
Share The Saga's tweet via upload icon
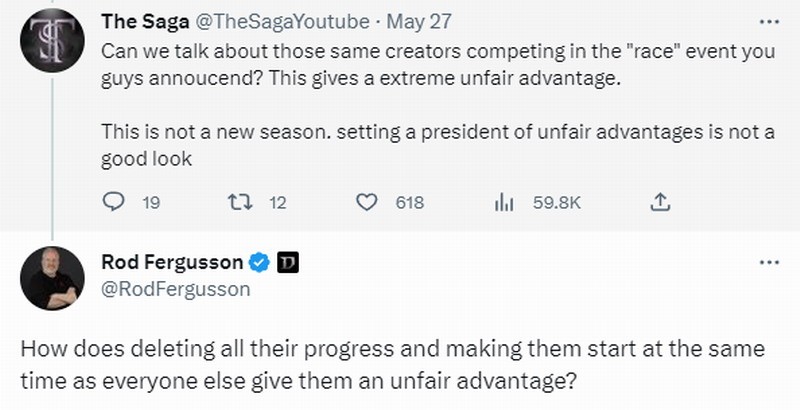tap(660, 202)
